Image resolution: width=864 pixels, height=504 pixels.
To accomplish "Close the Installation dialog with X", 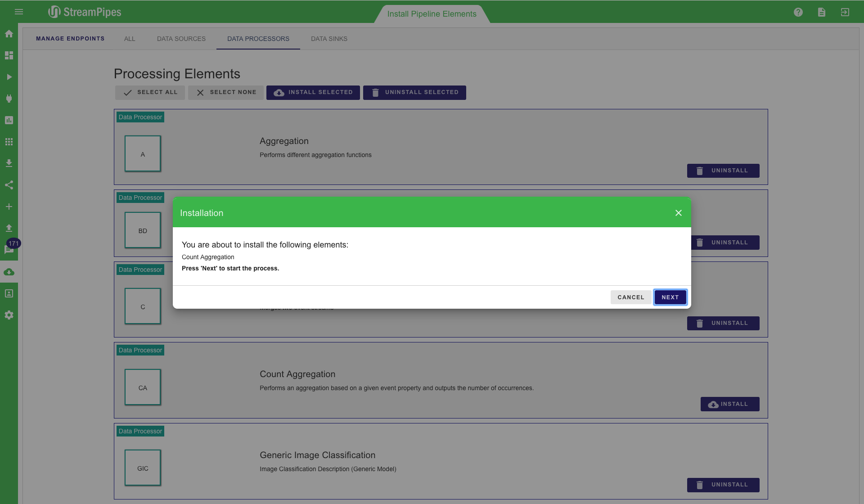I will coord(679,213).
